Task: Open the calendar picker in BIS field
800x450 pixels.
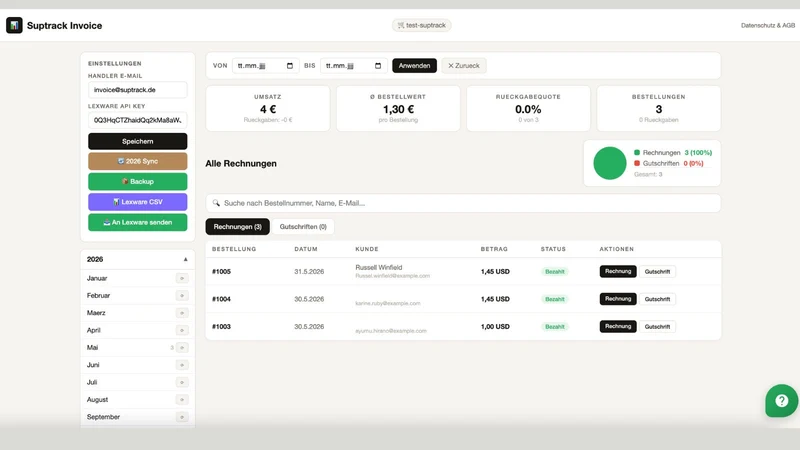Action: click(378, 66)
